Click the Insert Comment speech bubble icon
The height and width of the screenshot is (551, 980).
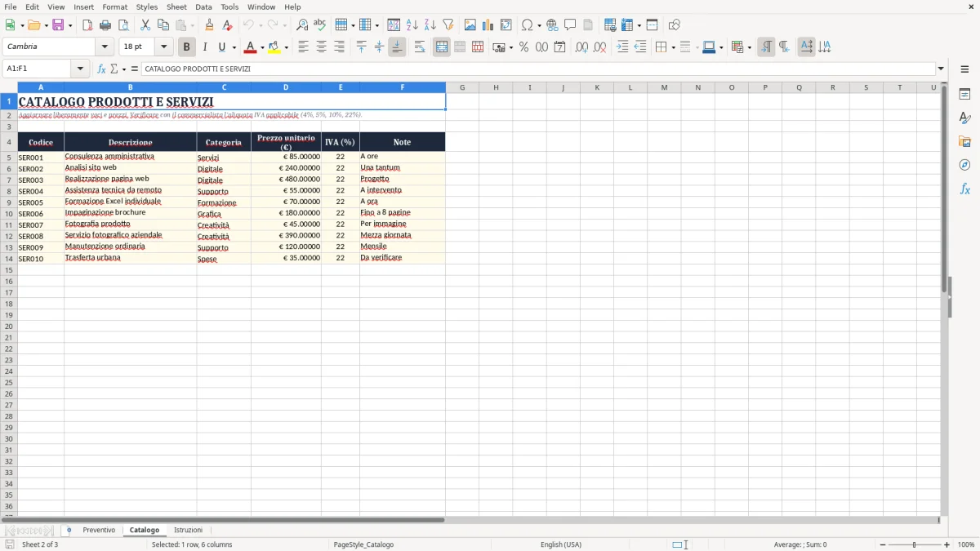(x=570, y=25)
